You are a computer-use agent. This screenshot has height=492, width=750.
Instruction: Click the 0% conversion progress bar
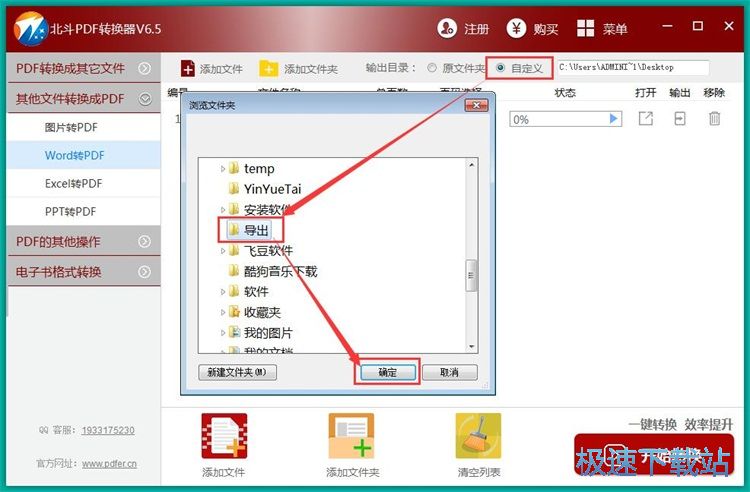[x=565, y=119]
